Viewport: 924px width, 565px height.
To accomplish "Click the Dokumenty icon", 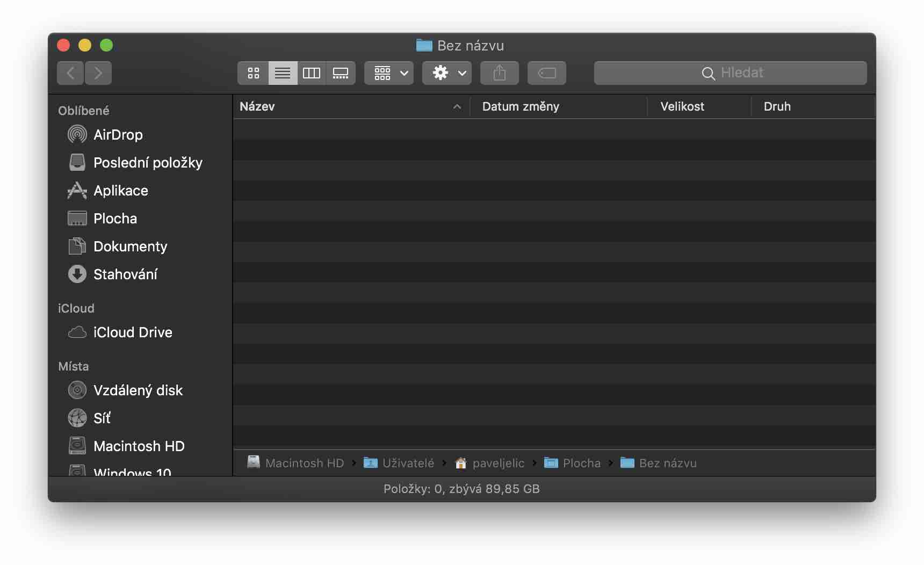I will tap(77, 246).
